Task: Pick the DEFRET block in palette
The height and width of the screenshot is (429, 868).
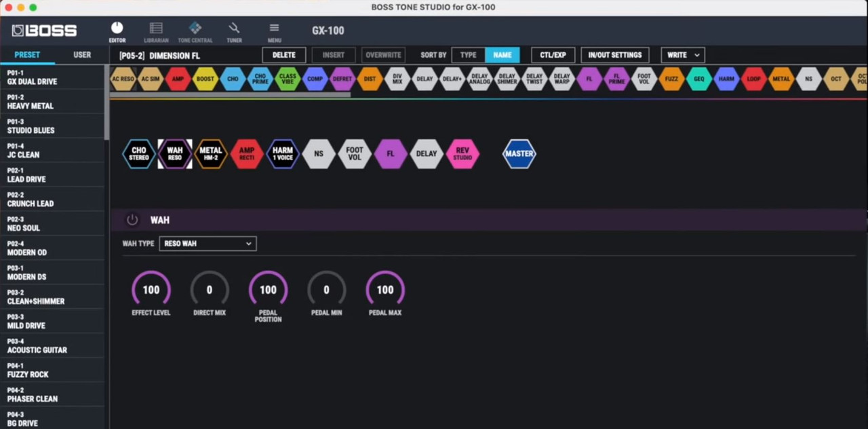Action: 342,79
